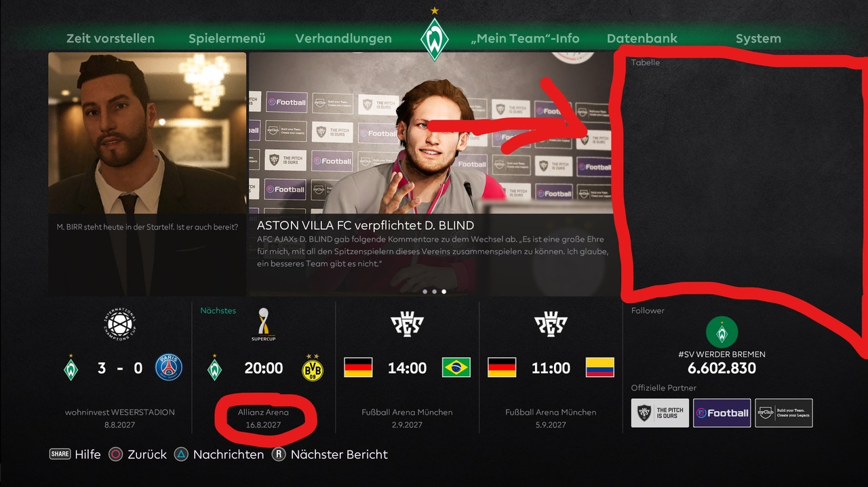This screenshot has height=487, width=868.
Task: Click the Colombia flag icon
Action: (x=599, y=368)
